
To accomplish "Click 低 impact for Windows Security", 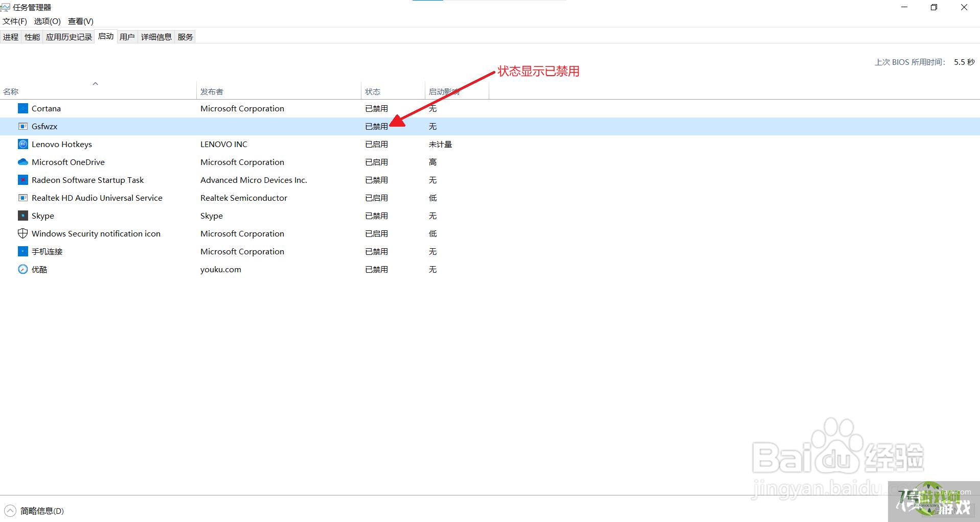I will pyautogui.click(x=432, y=233).
